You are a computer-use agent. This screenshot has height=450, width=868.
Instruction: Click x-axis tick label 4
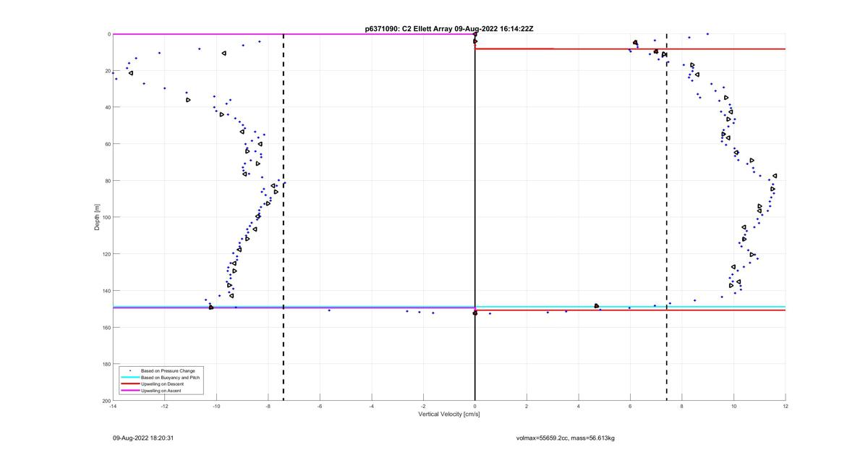[579, 406]
